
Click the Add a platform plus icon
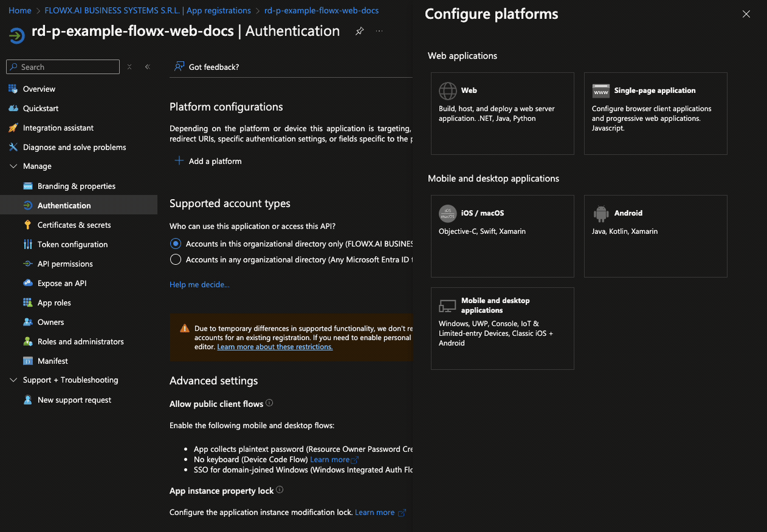(179, 161)
